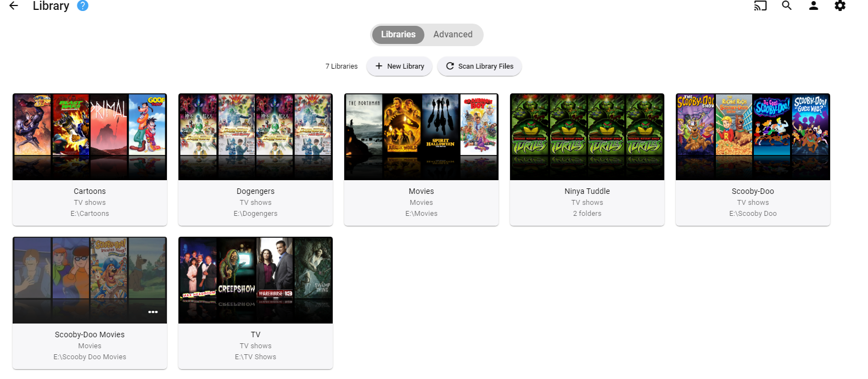Viewport: 868px width, 379px height.
Task: Click the Dogengers library title
Action: pos(255,192)
